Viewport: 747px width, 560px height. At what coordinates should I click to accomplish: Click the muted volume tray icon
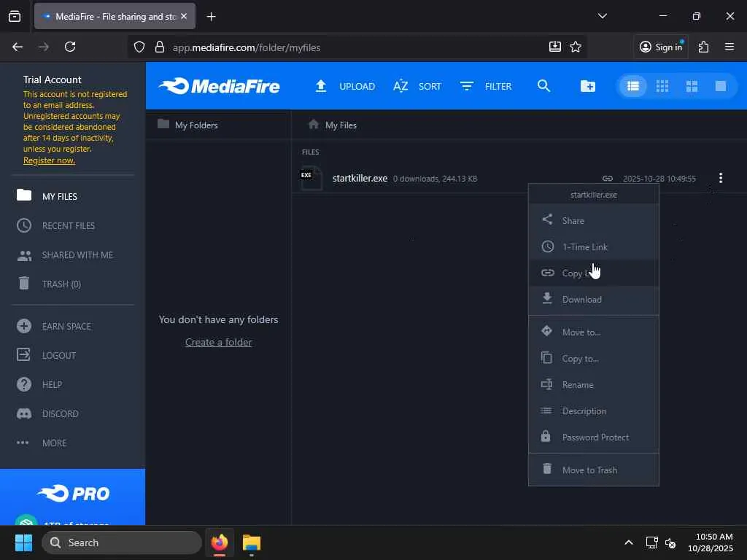[x=670, y=542]
